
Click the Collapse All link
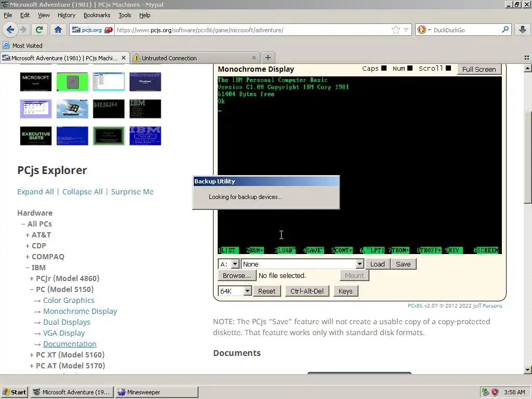[x=83, y=192]
